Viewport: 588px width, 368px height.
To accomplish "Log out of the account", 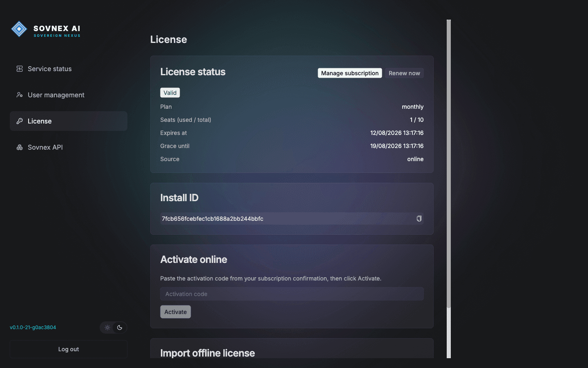I will (69, 349).
